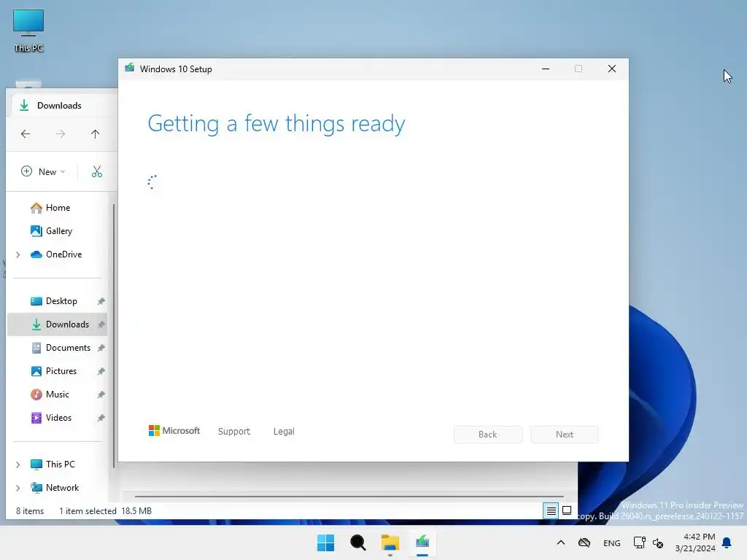This screenshot has width=747, height=560.
Task: Click the OneDrive tray icon
Action: (584, 542)
